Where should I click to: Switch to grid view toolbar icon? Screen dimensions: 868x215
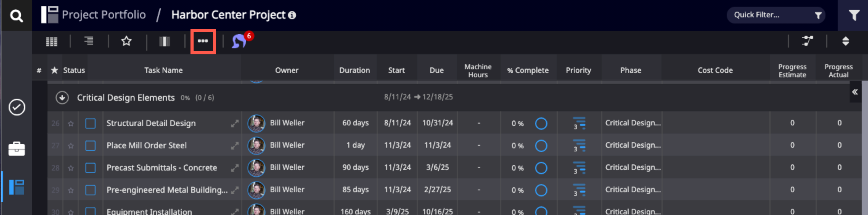click(51, 41)
